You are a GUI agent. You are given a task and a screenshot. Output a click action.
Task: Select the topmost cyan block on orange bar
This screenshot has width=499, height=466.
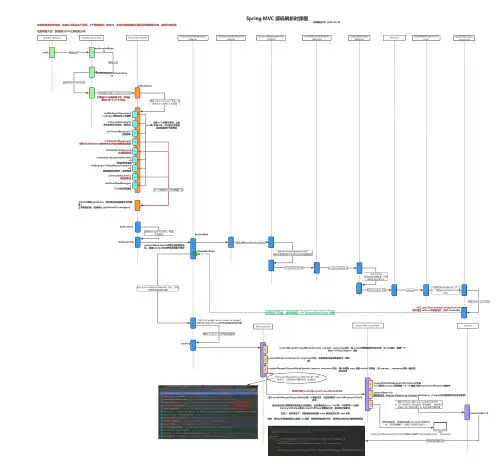pos(135,115)
